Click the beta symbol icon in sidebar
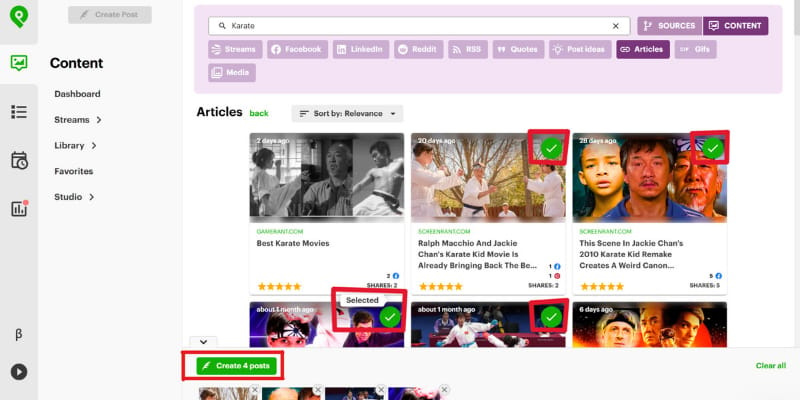Image resolution: width=800 pixels, height=400 pixels. click(19, 335)
